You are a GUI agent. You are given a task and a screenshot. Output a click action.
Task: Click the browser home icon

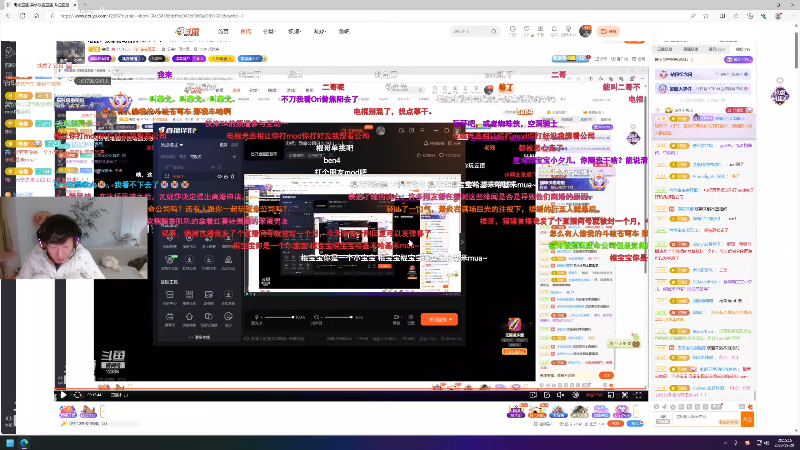(37, 16)
